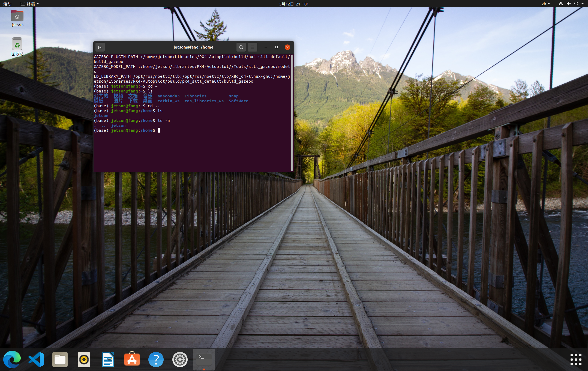Launch Rhythmbox from the dock

coord(84,359)
